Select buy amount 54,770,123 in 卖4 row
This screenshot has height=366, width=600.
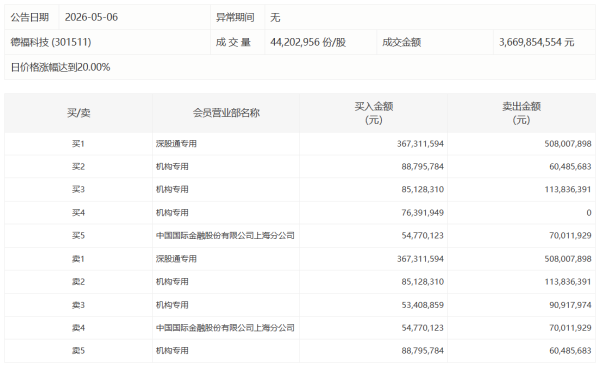[x=422, y=328]
